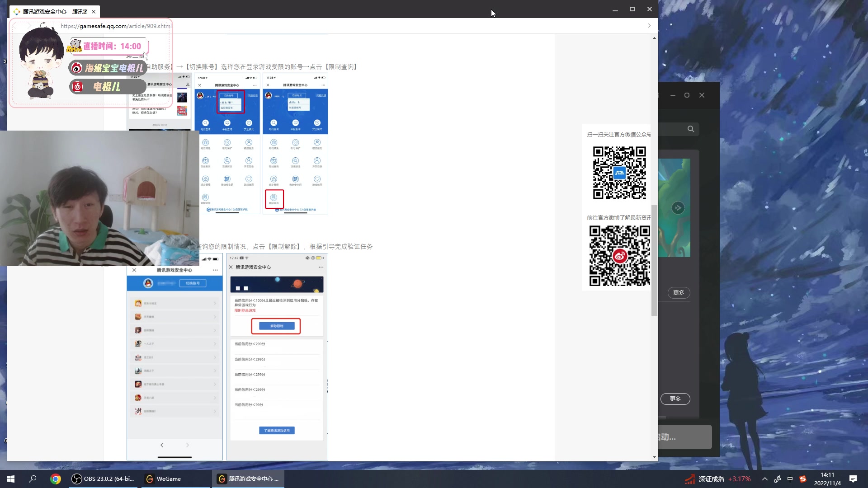The width and height of the screenshot is (868, 488).
Task: Click the vertical scrollbar thumb of the article page
Action: click(x=654, y=260)
